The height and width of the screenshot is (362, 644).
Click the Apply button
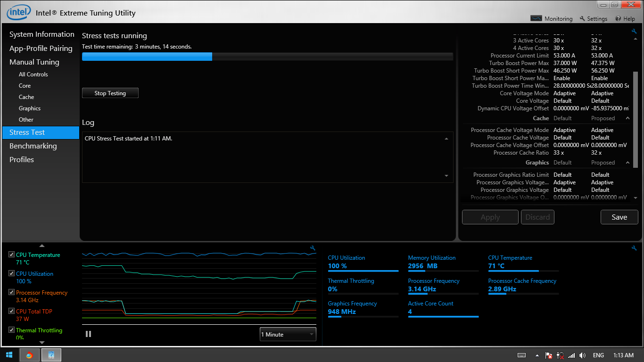(x=490, y=217)
